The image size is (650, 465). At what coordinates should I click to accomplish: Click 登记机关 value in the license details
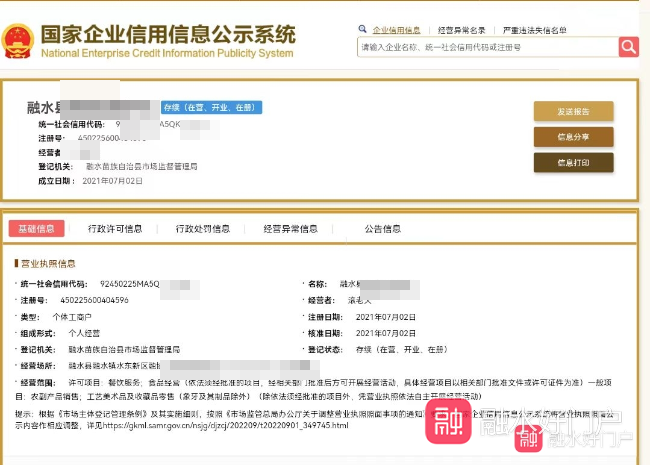(x=124, y=349)
